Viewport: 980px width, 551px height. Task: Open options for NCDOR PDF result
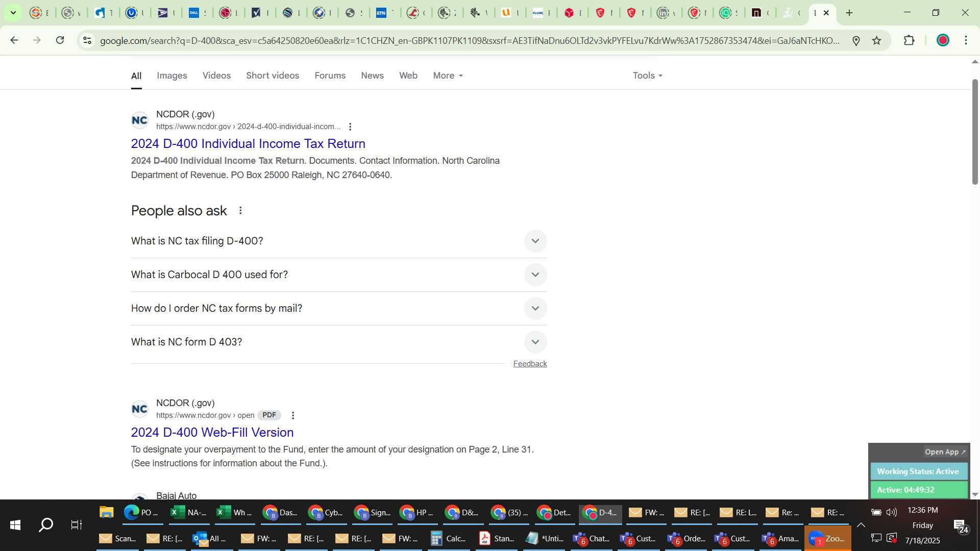(293, 415)
